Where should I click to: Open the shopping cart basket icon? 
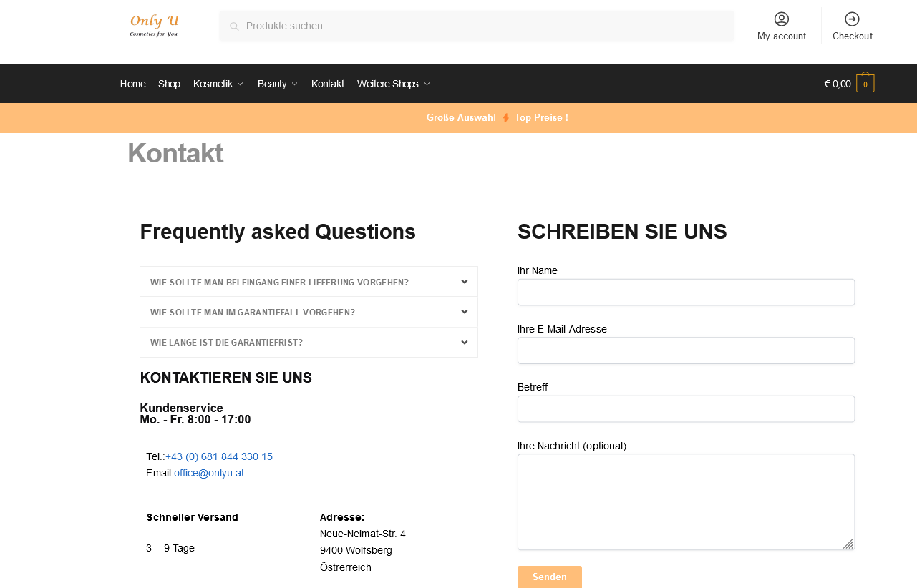[865, 84]
